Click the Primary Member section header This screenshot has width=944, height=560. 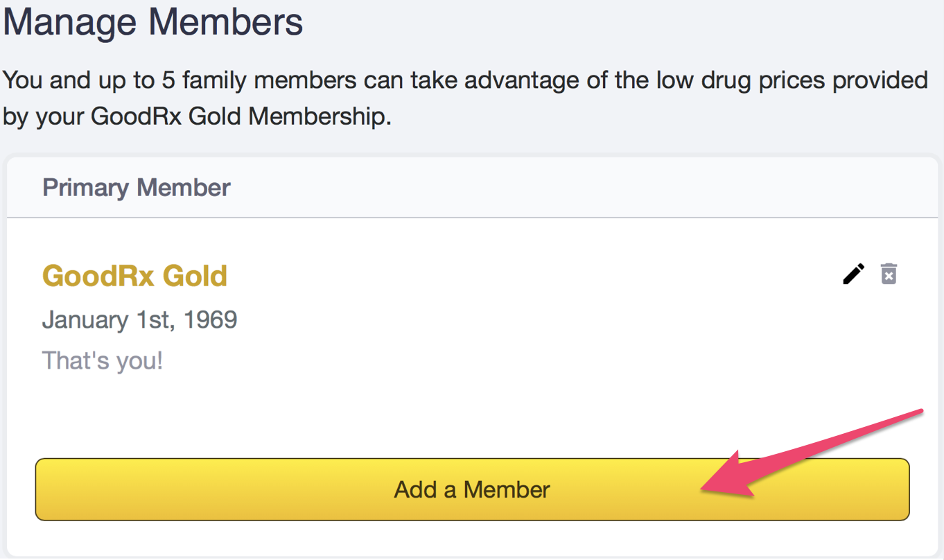click(137, 188)
